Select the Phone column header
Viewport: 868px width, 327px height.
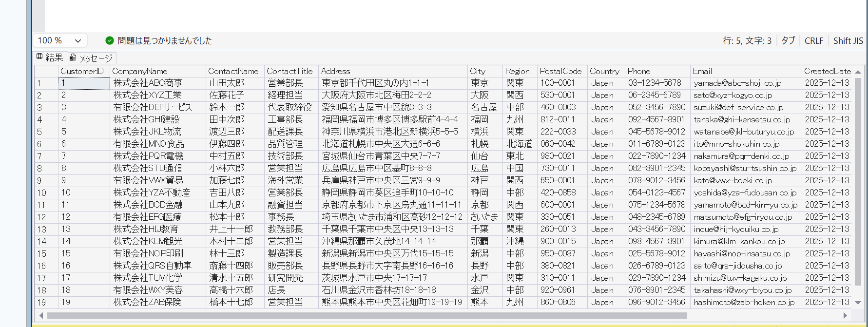[x=657, y=71]
